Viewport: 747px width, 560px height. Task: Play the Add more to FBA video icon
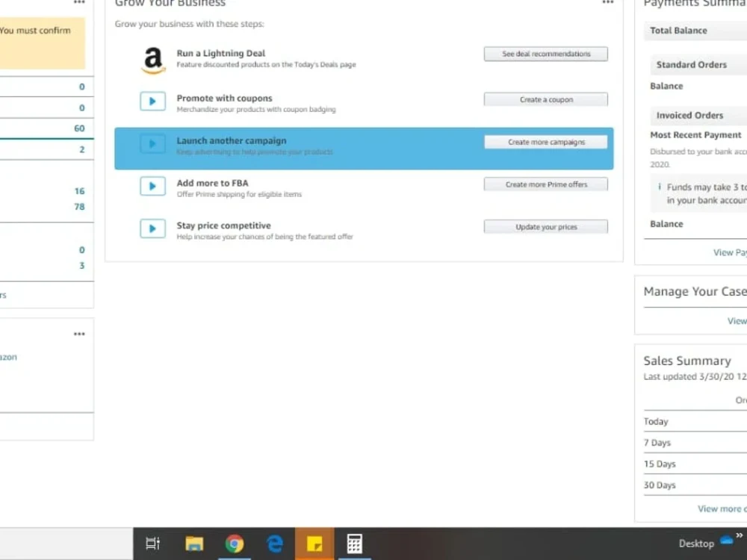point(153,186)
